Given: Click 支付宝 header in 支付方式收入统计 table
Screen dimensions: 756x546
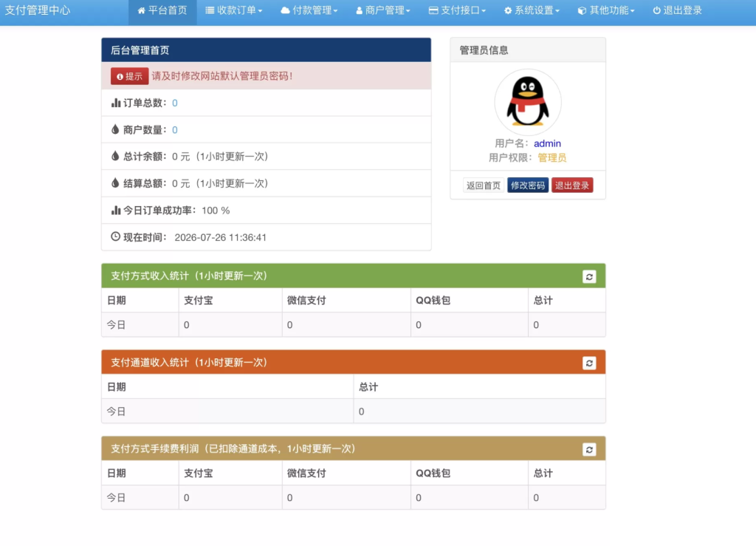Looking at the screenshot, I should (x=198, y=301).
